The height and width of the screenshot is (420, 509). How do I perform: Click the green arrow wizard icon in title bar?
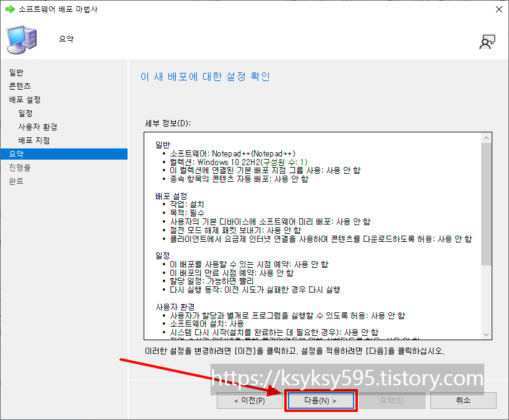(10, 9)
